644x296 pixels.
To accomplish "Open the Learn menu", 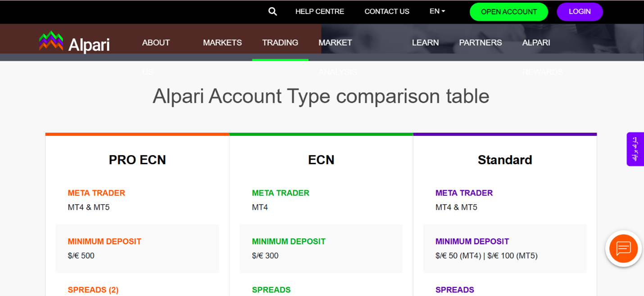I will pyautogui.click(x=425, y=43).
